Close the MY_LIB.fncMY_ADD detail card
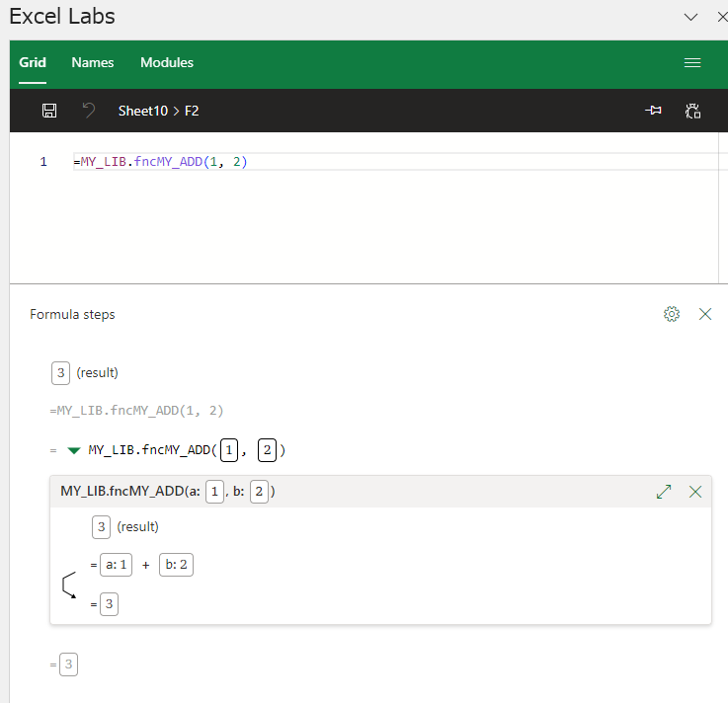The image size is (728, 703). (695, 492)
